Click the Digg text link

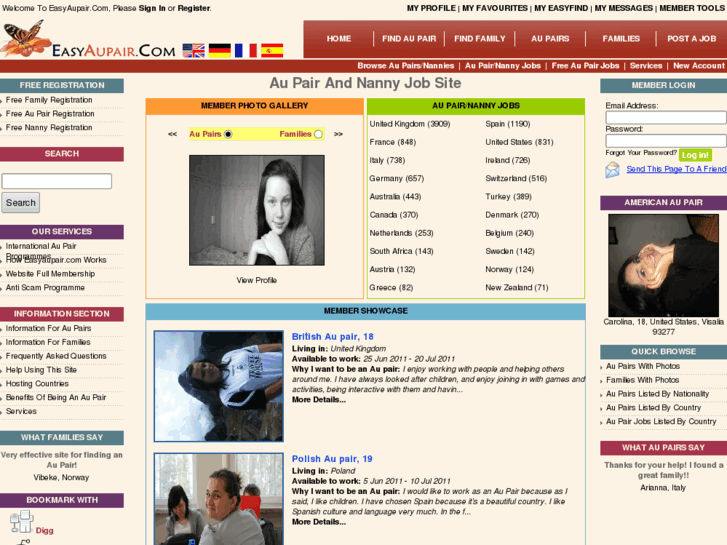[45, 531]
